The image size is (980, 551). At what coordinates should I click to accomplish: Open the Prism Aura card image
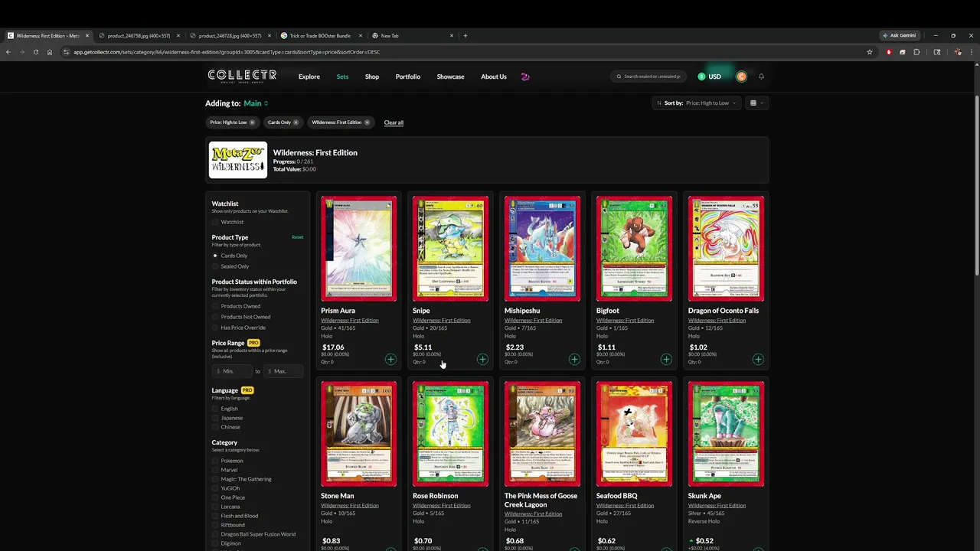(x=359, y=248)
